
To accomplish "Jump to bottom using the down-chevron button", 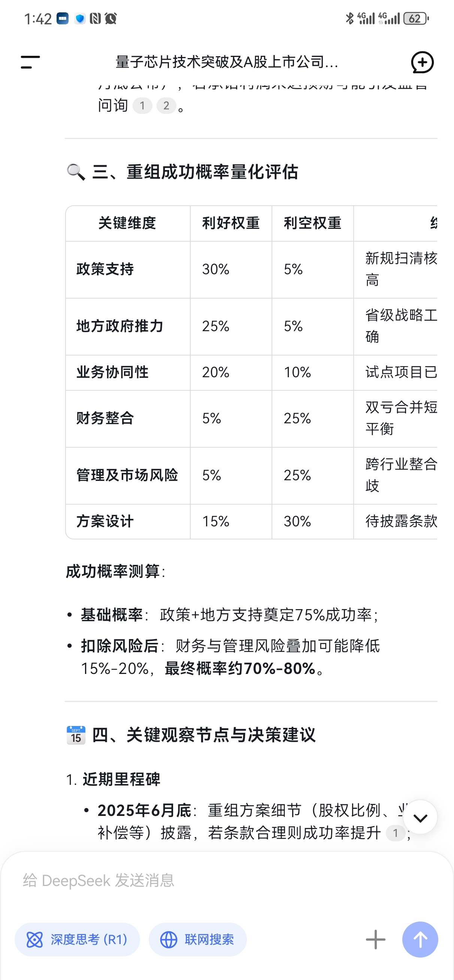I will 420,818.
